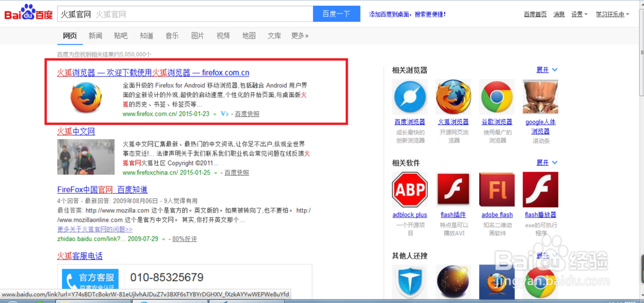Screen dimensions: 644x303
Task: Open the Google Chrome browser icon
Action: [497, 96]
